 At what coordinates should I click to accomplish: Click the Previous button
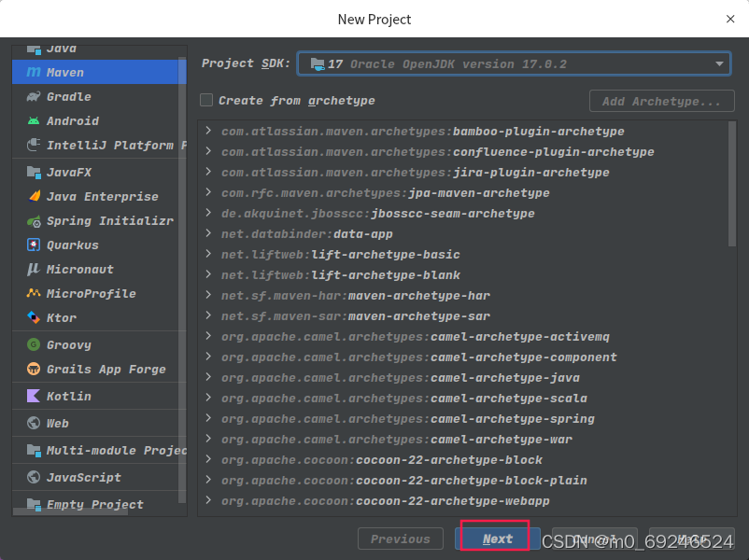pyautogui.click(x=400, y=539)
